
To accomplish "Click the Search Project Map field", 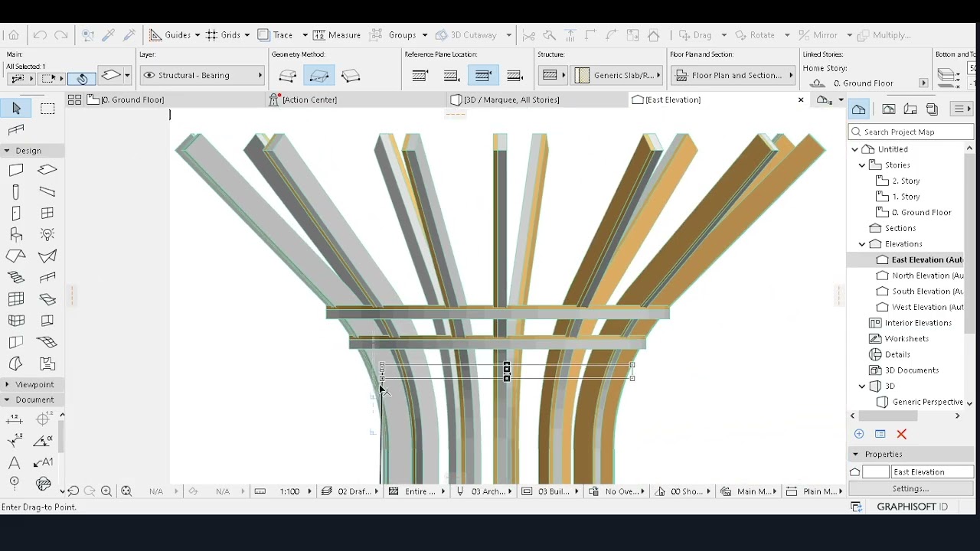I will click(911, 132).
